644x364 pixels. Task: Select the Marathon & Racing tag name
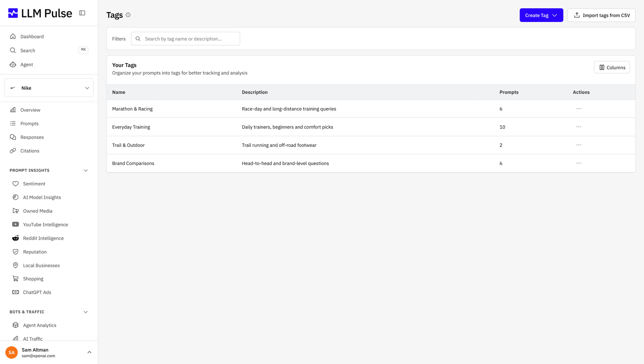pos(132,109)
